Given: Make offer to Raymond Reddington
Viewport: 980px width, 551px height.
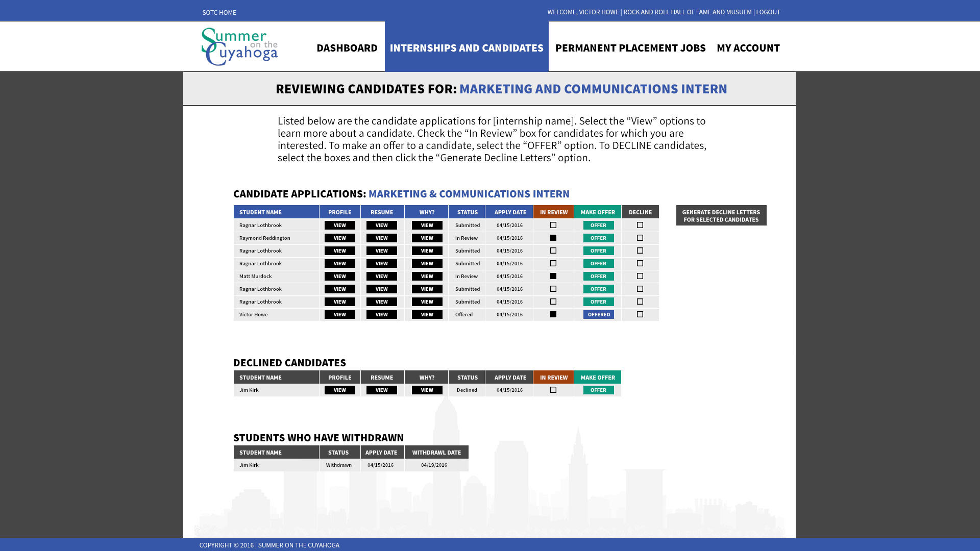Looking at the screenshot, I should (599, 238).
